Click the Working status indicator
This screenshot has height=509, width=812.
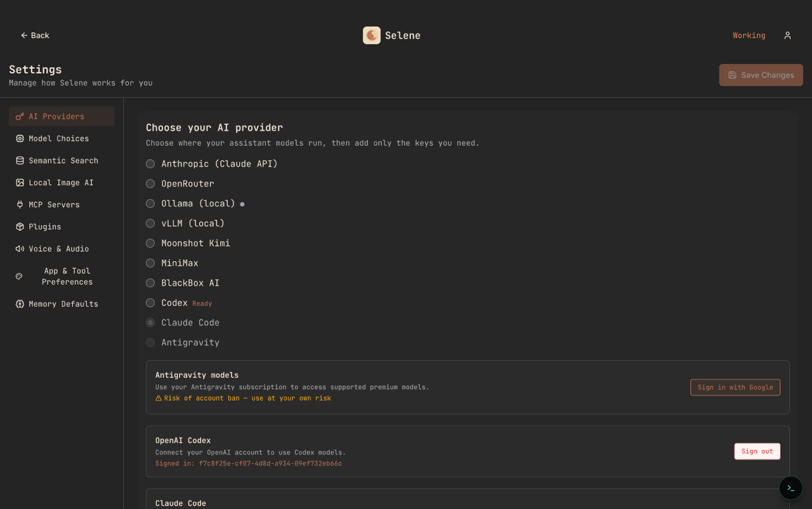[749, 35]
